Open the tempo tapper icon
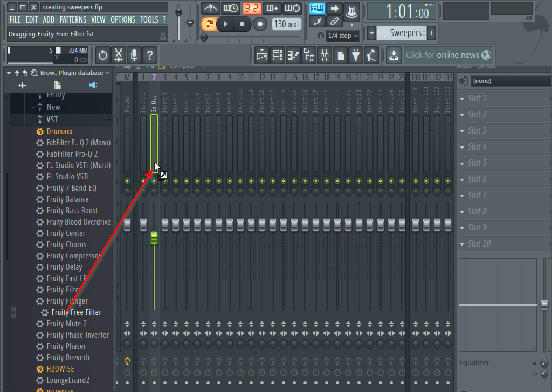Screen dimensions: 552x392 (x=372, y=55)
